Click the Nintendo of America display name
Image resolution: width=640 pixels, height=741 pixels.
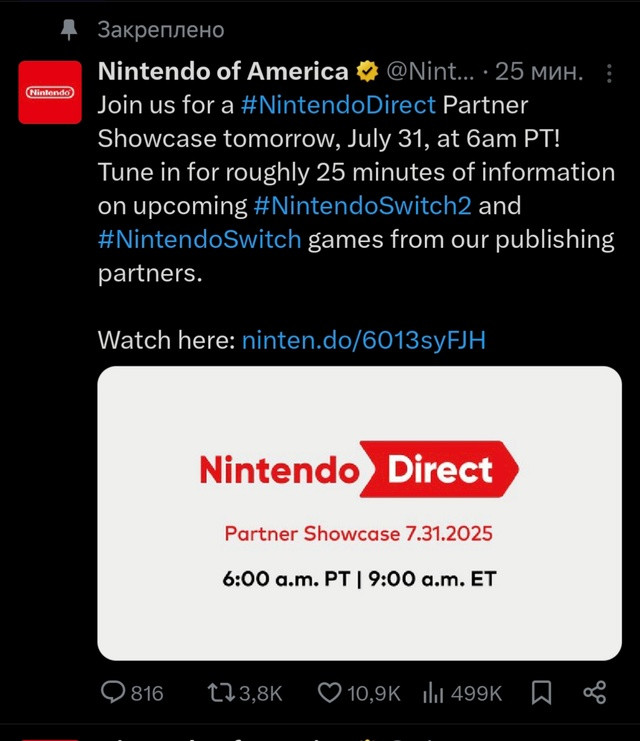point(223,71)
